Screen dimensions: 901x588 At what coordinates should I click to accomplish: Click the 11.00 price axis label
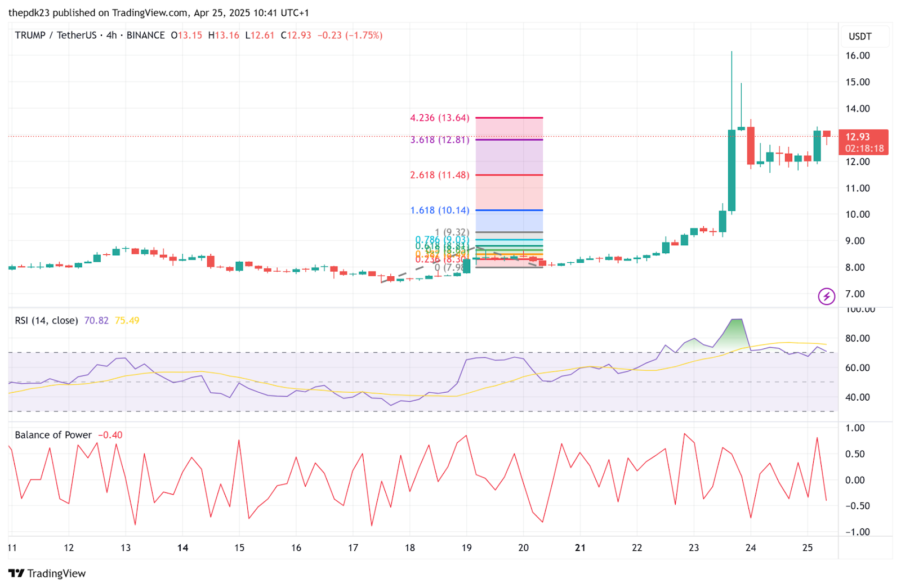click(x=857, y=188)
